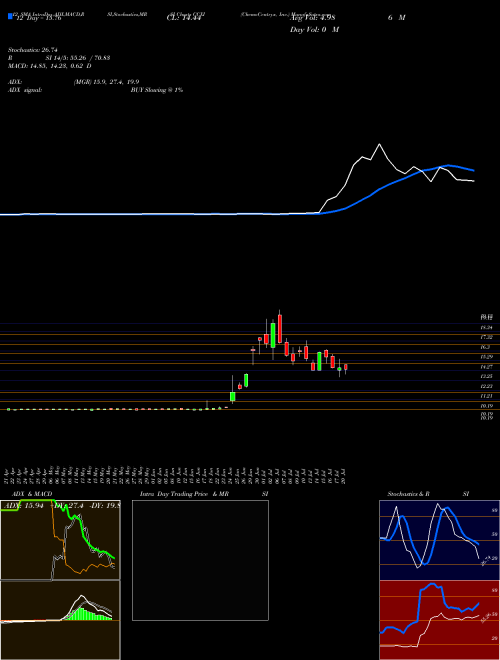
Task: Click the last red candlestick on the right
Action: tap(346, 367)
